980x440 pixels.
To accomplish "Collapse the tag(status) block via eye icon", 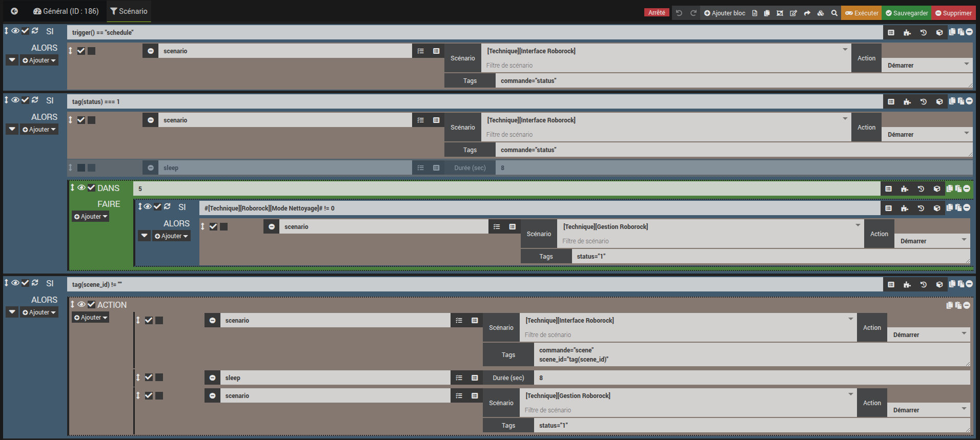I will [15, 100].
